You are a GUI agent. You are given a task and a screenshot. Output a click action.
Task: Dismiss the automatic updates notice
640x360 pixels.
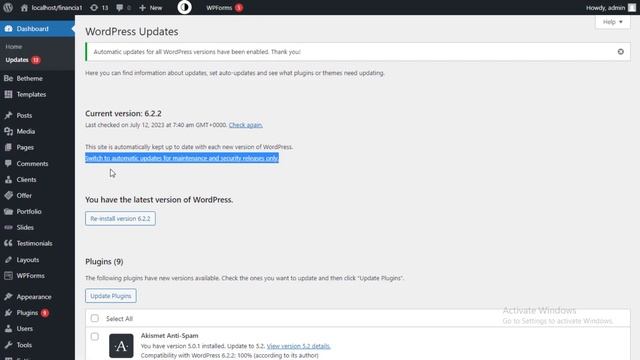pos(620,52)
